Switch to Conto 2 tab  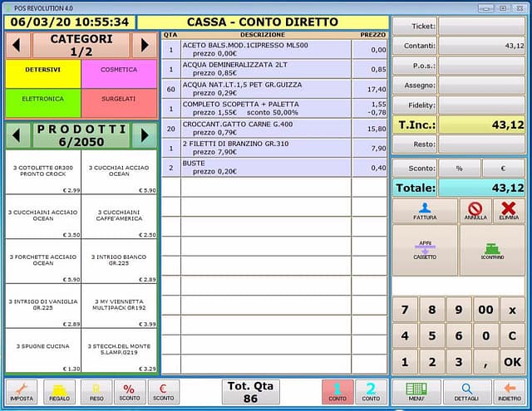(371, 391)
